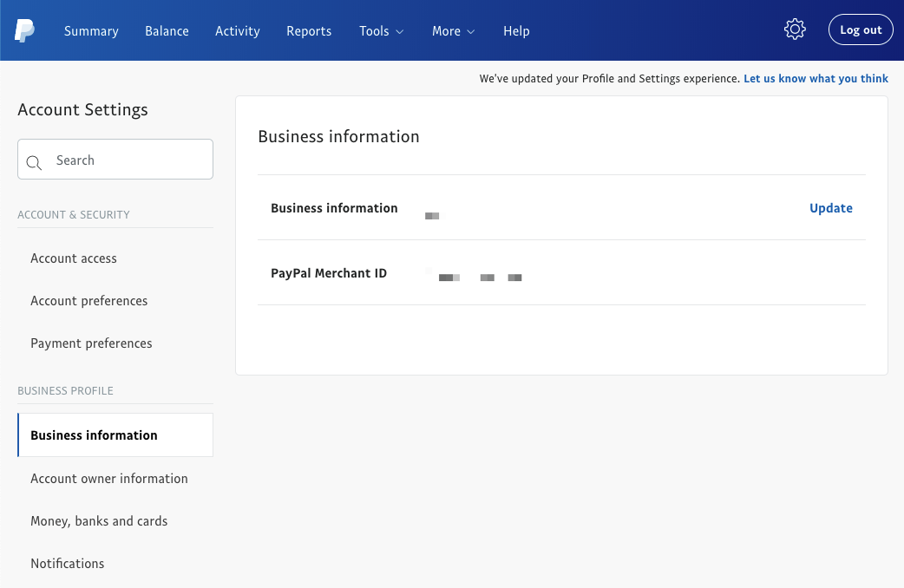Click the Business information panel heading

pos(338,137)
